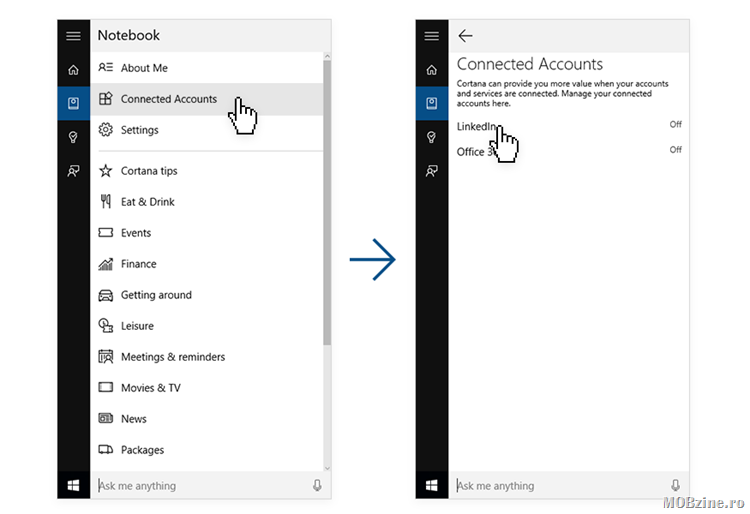Open the Cortana tips entry

[148, 171]
